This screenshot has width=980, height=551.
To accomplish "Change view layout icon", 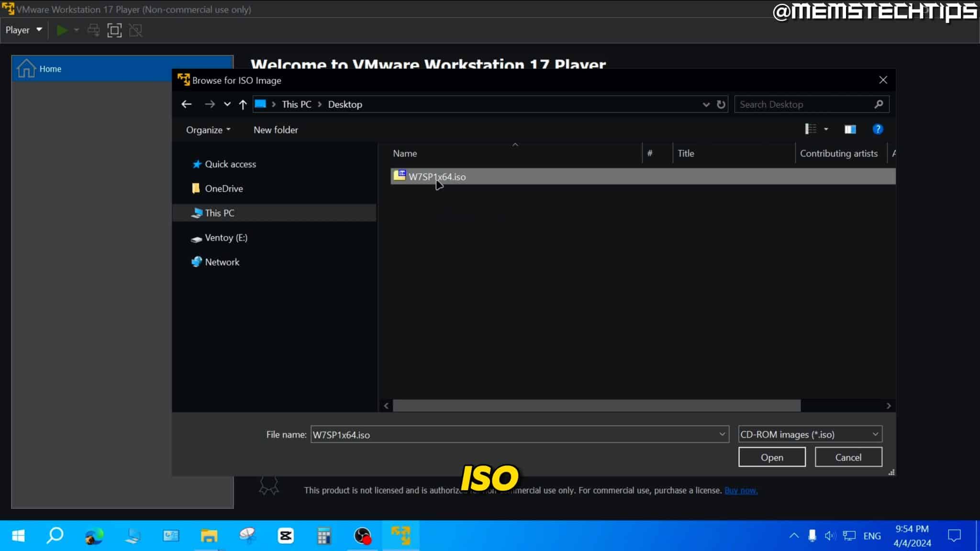I will click(x=811, y=129).
